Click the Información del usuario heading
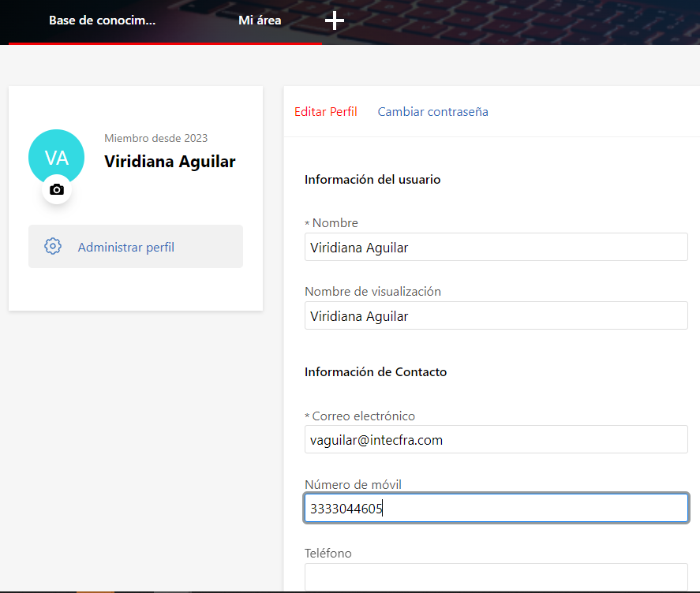 pyautogui.click(x=372, y=179)
